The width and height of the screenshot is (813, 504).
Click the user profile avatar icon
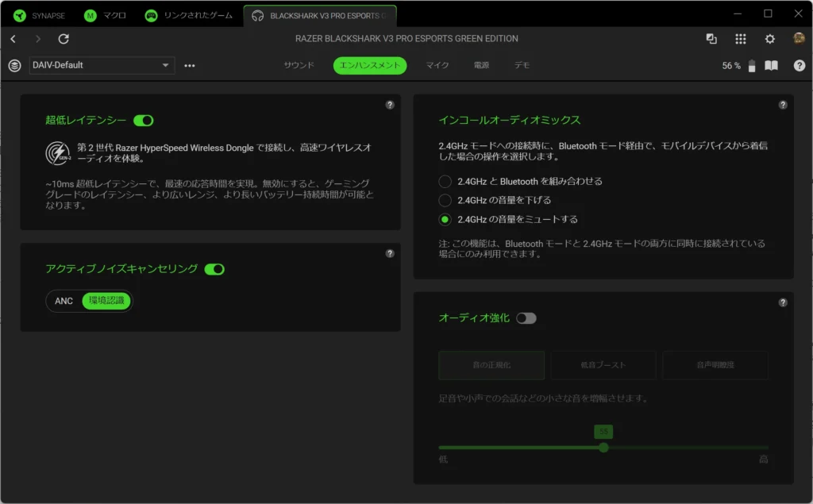click(799, 39)
